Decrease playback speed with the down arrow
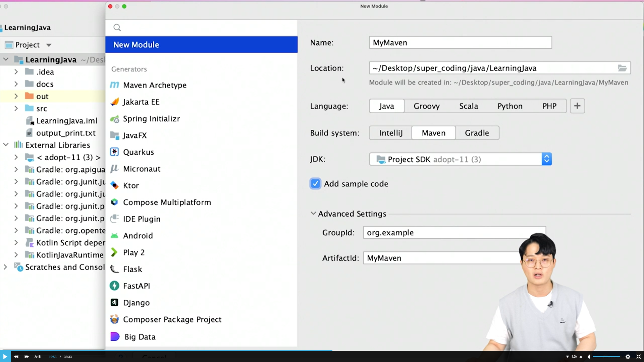Viewport: 644px width, 362px height. [568, 357]
